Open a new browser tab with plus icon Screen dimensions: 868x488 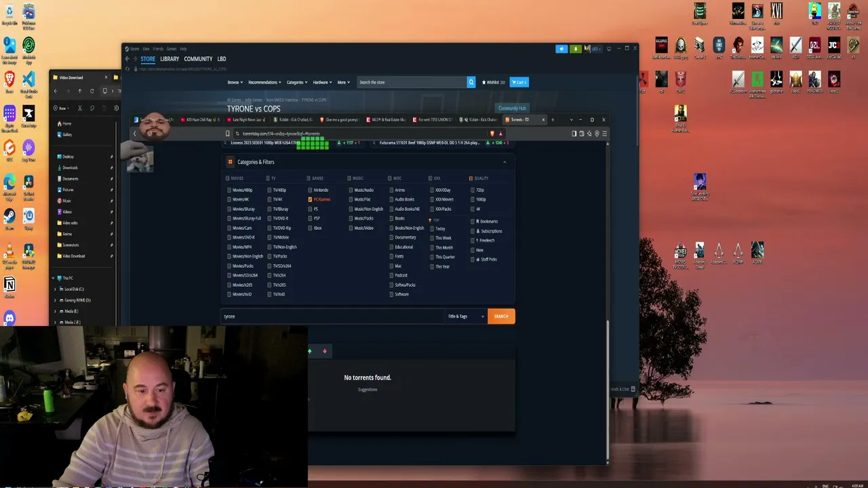pyautogui.click(x=553, y=120)
